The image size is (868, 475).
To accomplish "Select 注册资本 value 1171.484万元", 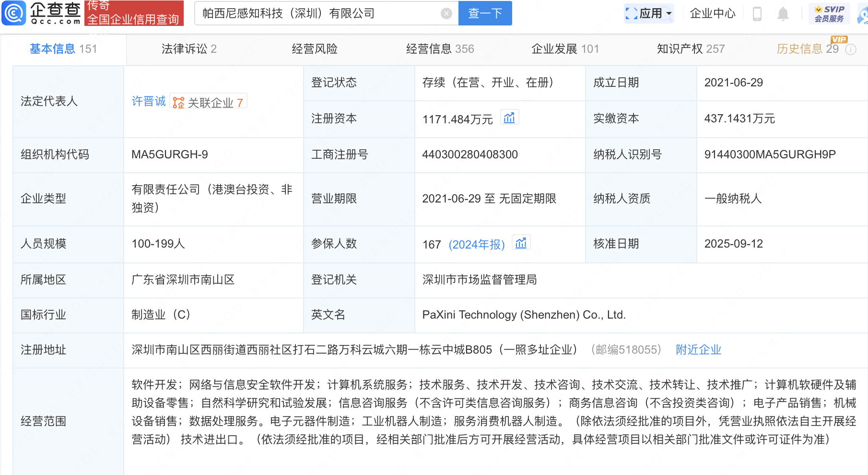I will tap(457, 119).
